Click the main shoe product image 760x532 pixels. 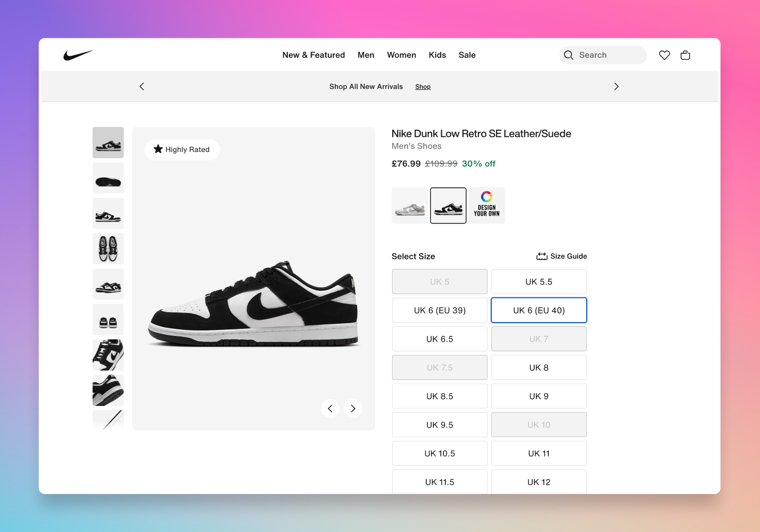coord(253,279)
